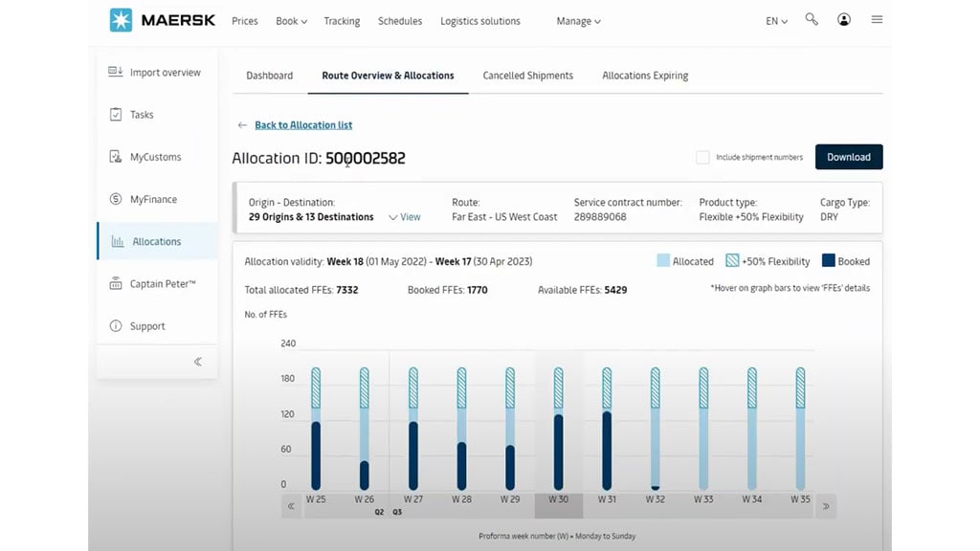Click the Import overview sidebar icon
Image resolution: width=980 pixels, height=551 pixels.
click(115, 72)
